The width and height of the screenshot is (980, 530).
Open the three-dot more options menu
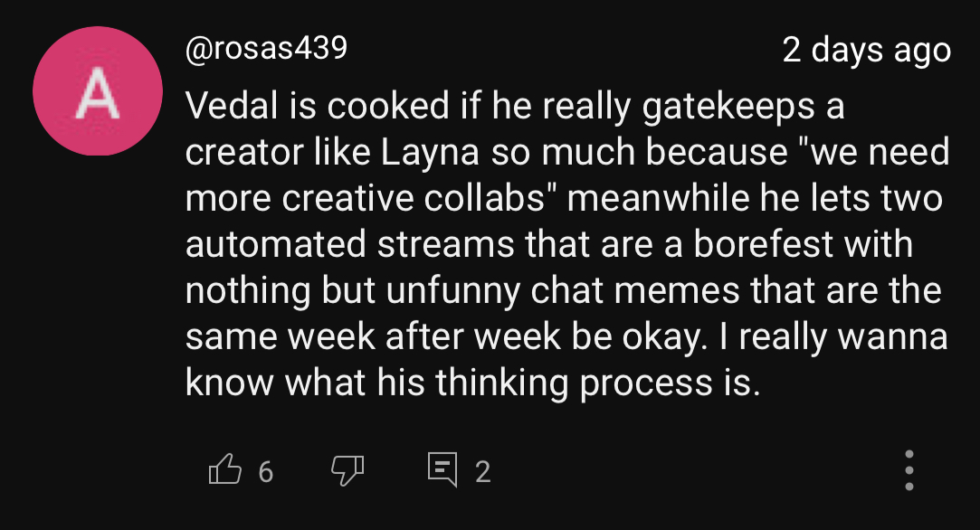(x=909, y=470)
